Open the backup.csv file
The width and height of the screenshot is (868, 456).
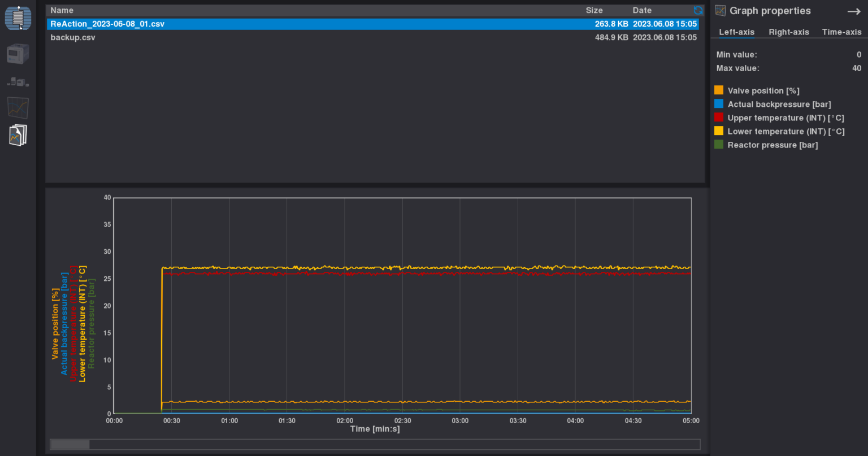tap(72, 37)
